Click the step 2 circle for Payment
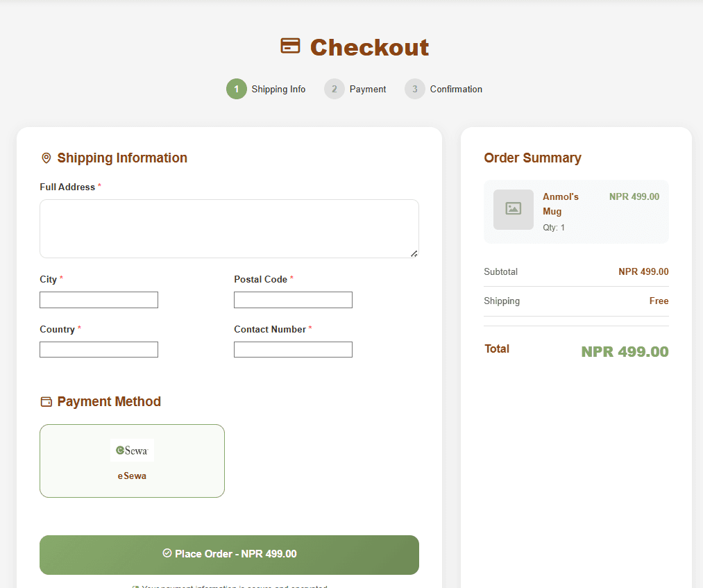Viewport: 703px width, 588px height. pos(334,89)
